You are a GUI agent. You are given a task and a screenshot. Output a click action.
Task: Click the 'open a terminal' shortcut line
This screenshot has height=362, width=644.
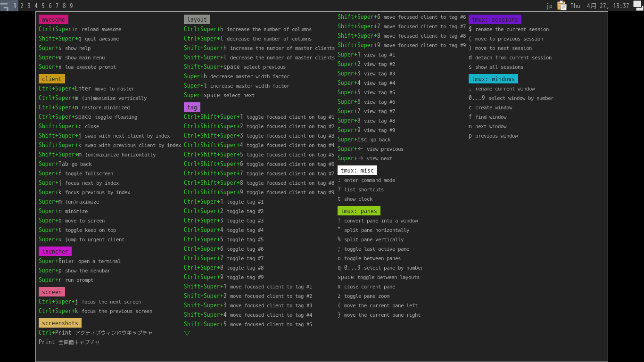(x=80, y=261)
